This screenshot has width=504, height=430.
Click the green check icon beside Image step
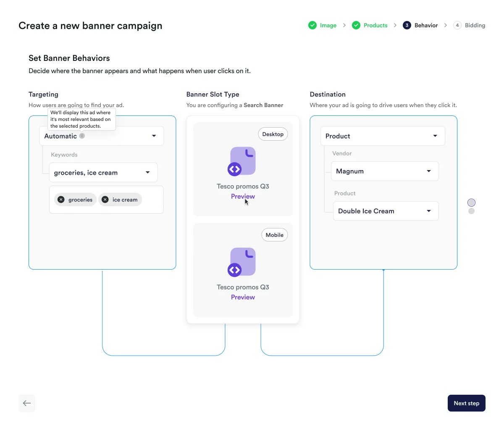tap(312, 25)
